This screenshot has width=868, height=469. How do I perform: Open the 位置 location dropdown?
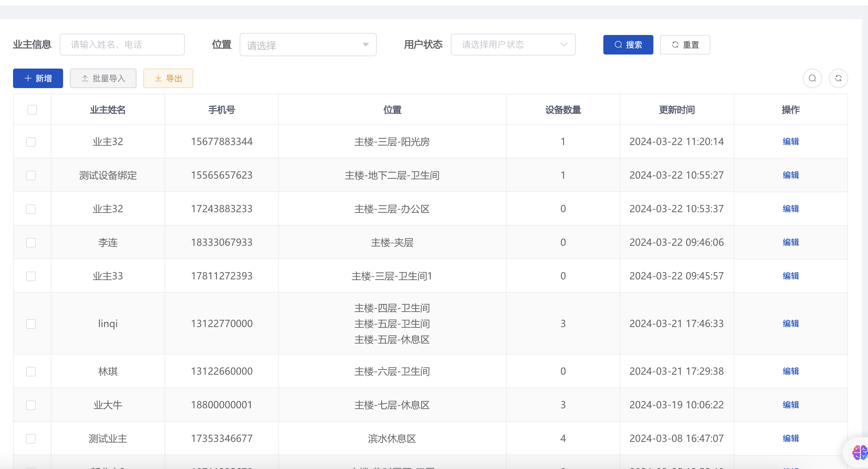(308, 45)
